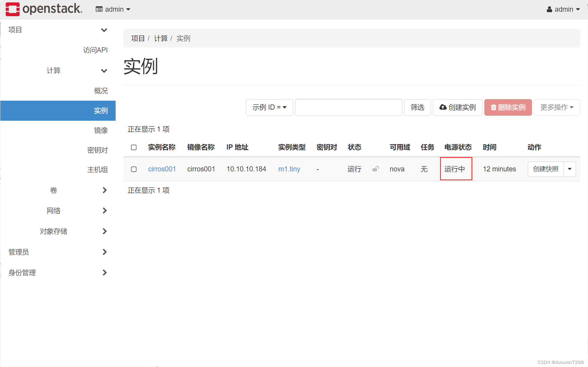
Task: Focus the instance filter text field
Action: (x=348, y=107)
